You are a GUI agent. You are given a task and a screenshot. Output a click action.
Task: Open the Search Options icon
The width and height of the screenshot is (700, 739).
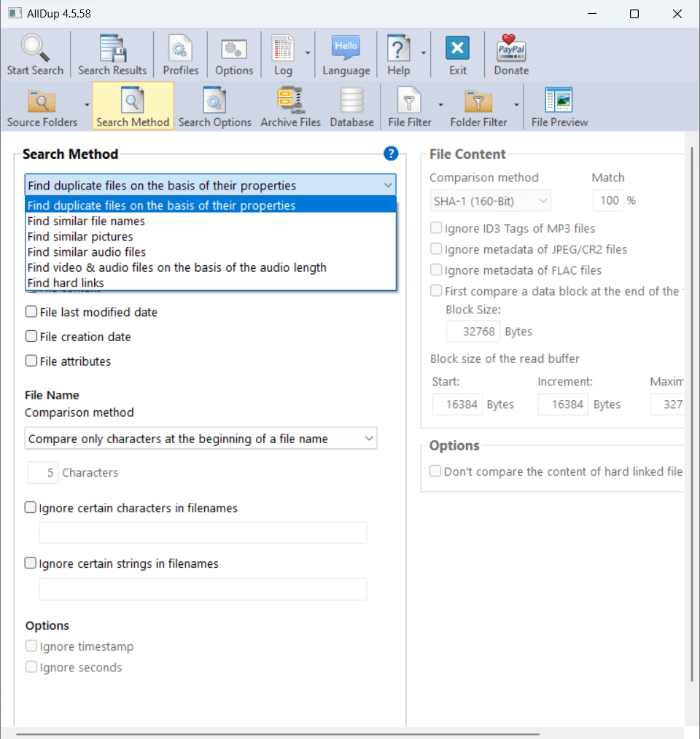(214, 100)
